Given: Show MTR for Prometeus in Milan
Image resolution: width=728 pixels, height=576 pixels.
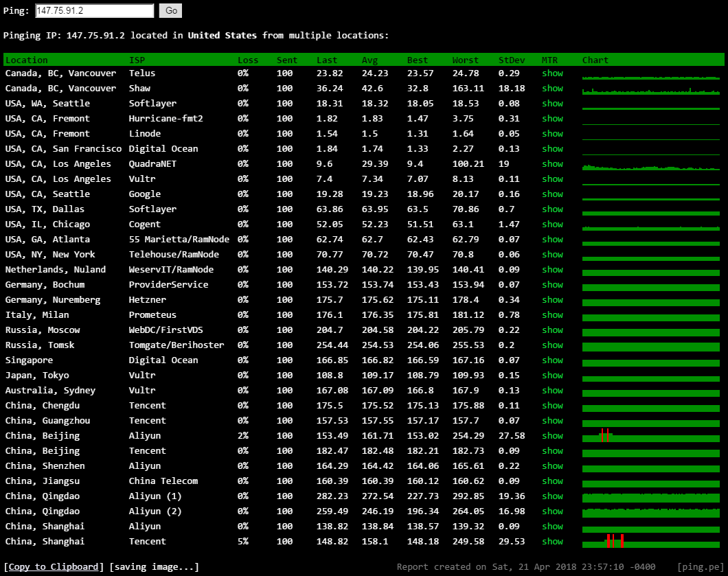Looking at the screenshot, I should [552, 315].
